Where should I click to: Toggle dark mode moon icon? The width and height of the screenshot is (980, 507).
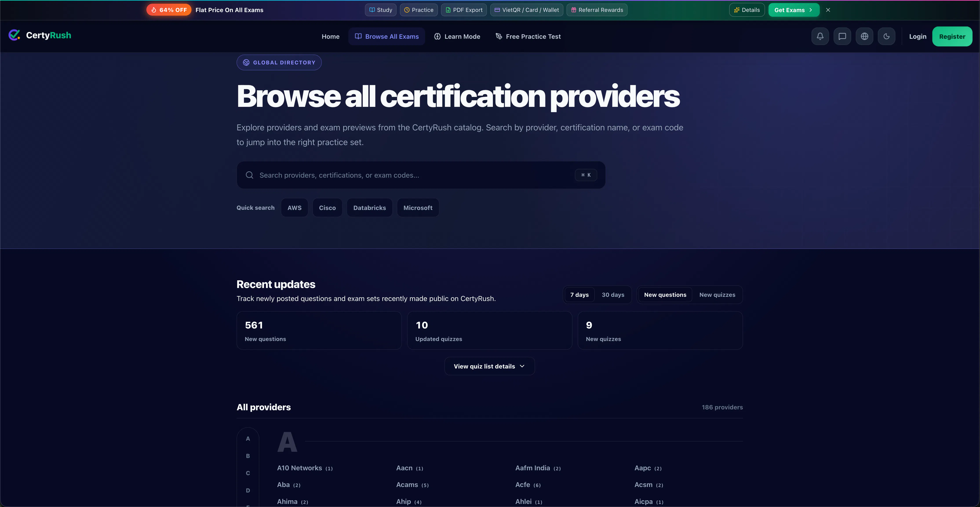pos(886,36)
